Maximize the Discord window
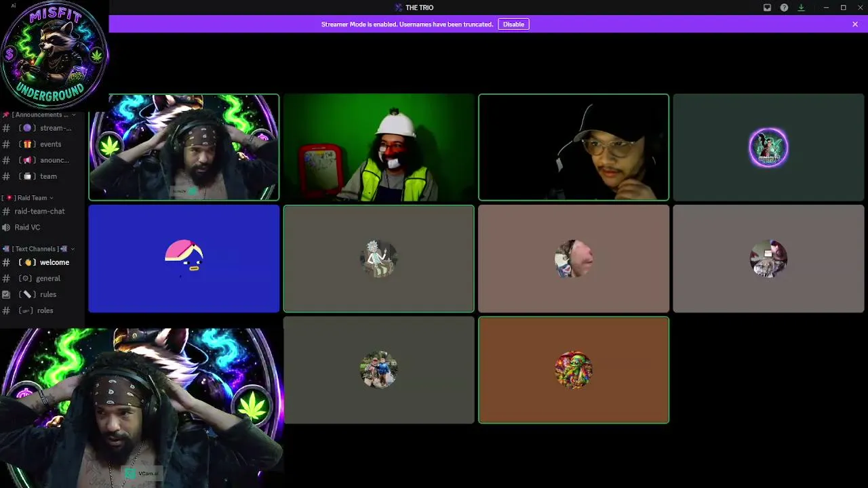Screen dimensions: 868x488 click(843, 7)
